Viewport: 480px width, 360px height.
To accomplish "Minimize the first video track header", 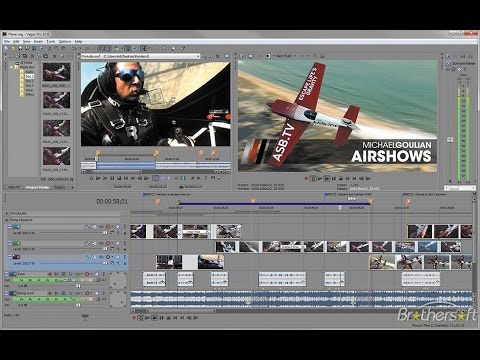I will [10, 227].
